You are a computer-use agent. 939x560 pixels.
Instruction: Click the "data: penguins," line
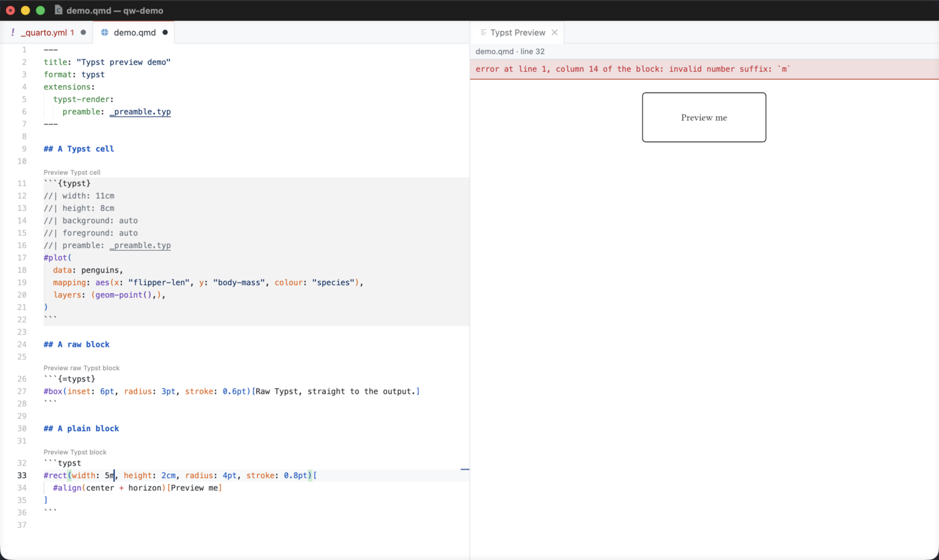(88, 270)
